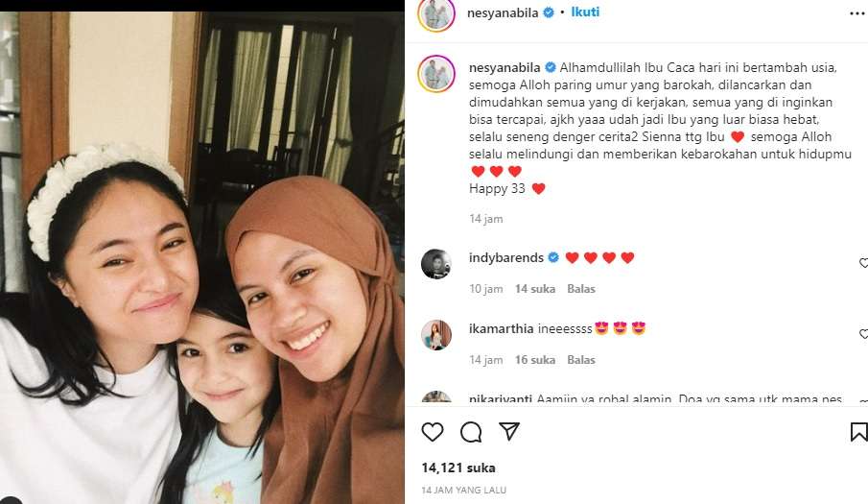Save post with bookmark icon
The image size is (868, 504).
858,432
